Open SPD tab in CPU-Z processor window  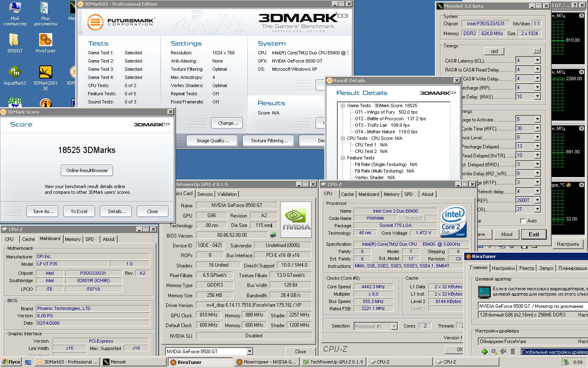point(409,194)
